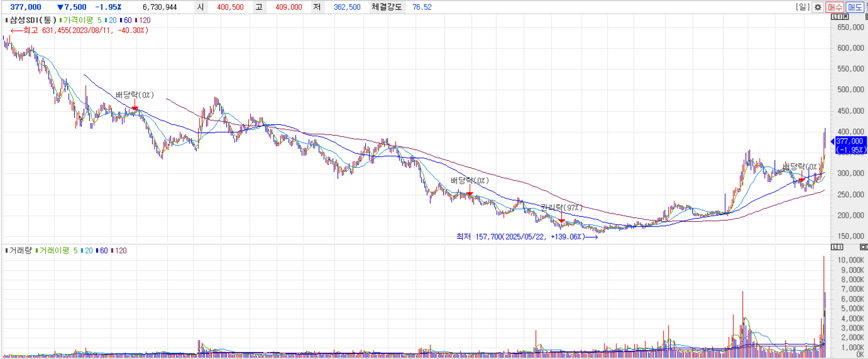Click the current price tag 377,000 on axis
Image resolution: width=868 pixels, height=359 pixels.
tap(850, 145)
